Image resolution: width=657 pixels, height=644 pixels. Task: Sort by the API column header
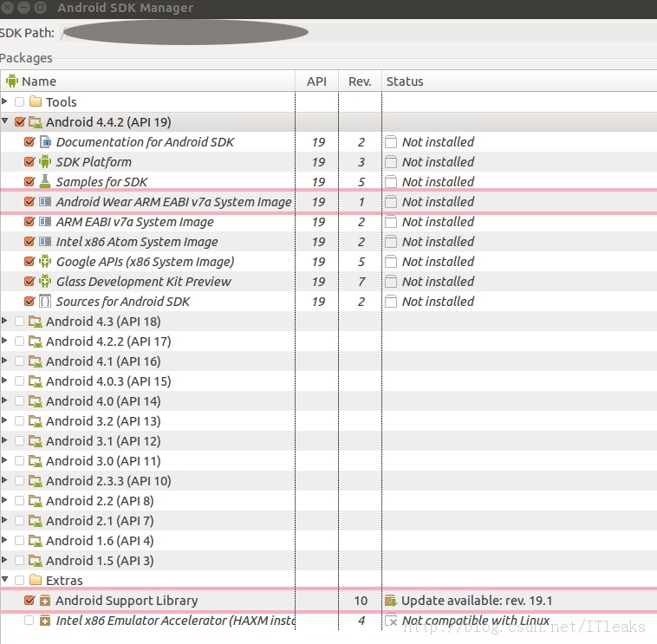[316, 81]
